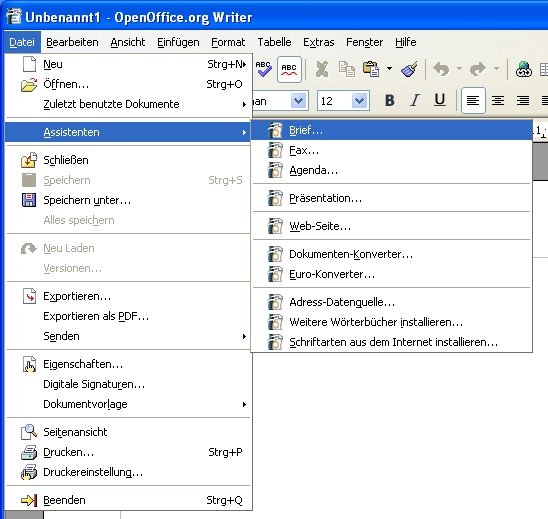Click the Euro-Konverter wizard icon
This screenshot has width=548, height=519.
(275, 274)
